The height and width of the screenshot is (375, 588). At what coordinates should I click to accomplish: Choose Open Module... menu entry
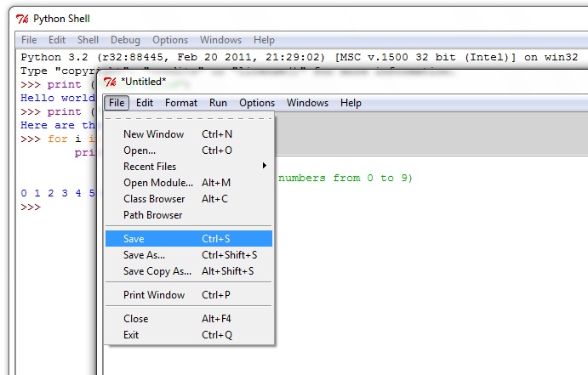[189, 183]
